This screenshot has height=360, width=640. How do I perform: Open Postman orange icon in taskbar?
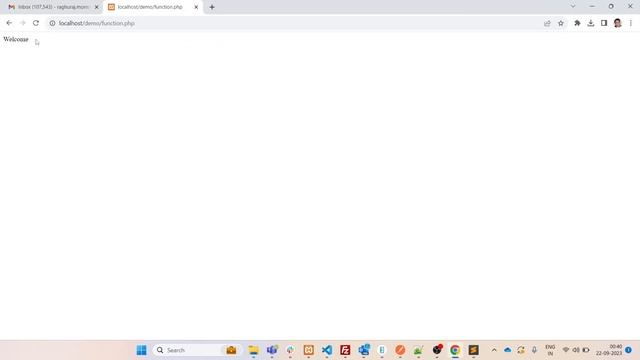pyautogui.click(x=400, y=350)
